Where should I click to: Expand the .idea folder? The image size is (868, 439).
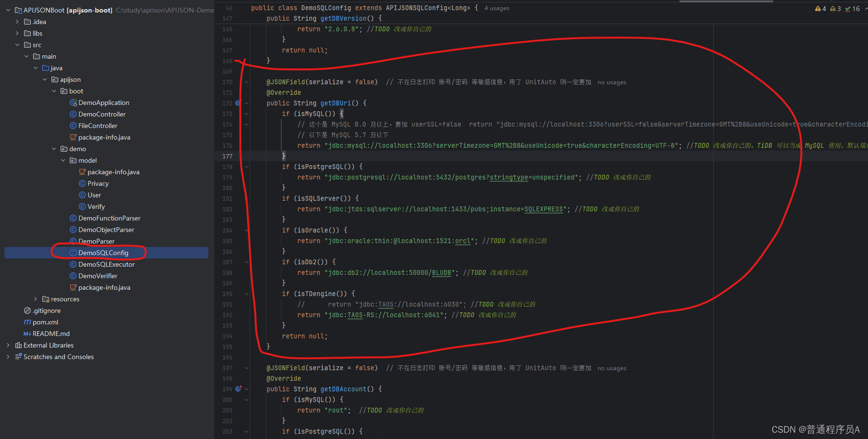pyautogui.click(x=17, y=22)
